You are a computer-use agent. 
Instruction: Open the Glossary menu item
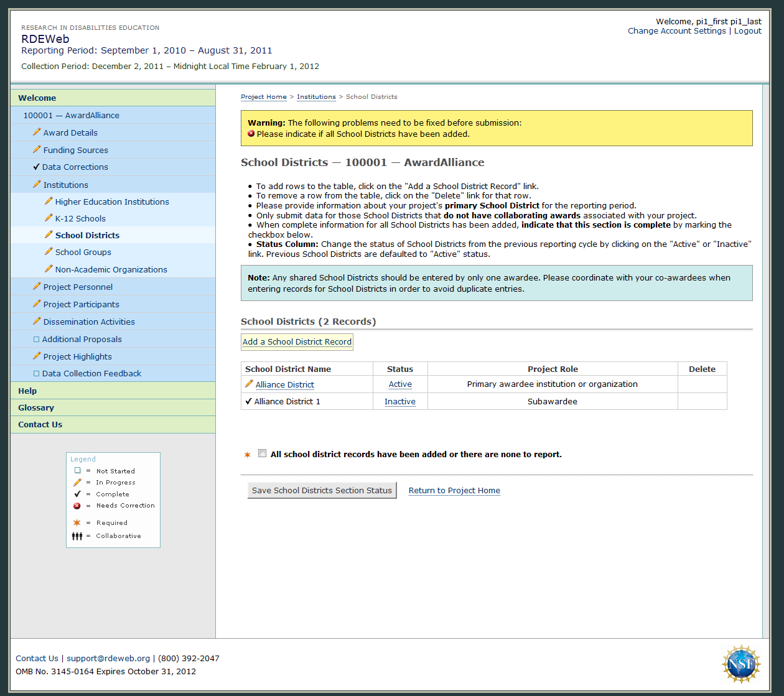(36, 407)
